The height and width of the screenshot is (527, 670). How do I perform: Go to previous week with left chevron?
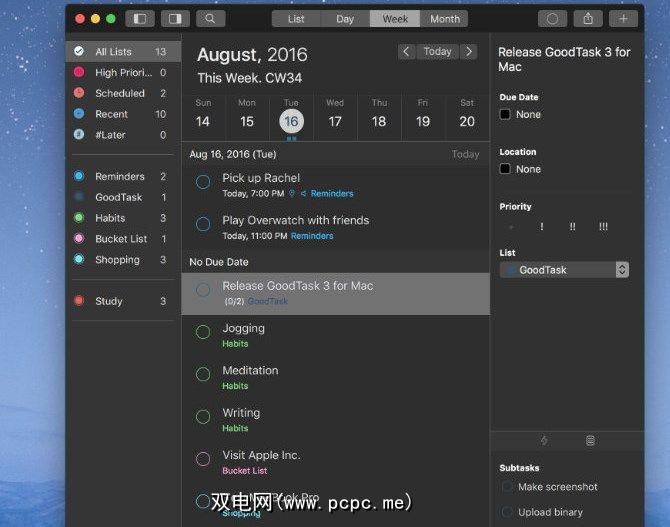pos(406,52)
